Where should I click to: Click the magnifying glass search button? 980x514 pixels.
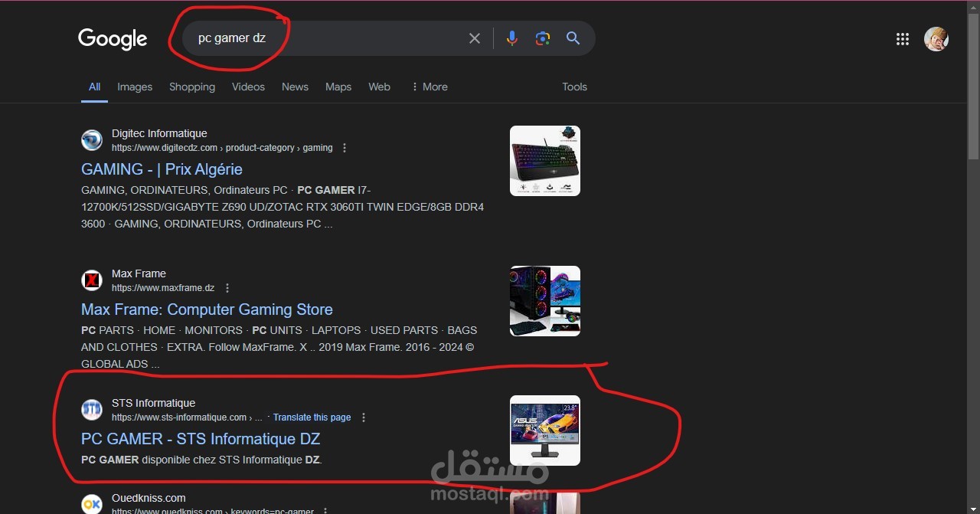pos(573,38)
